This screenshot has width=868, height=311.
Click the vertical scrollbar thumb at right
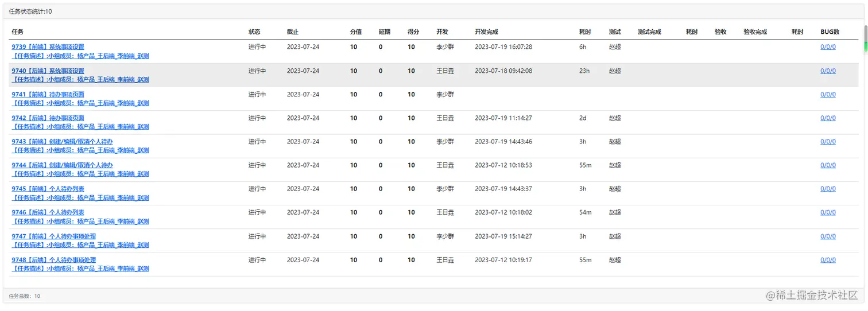coord(865,38)
